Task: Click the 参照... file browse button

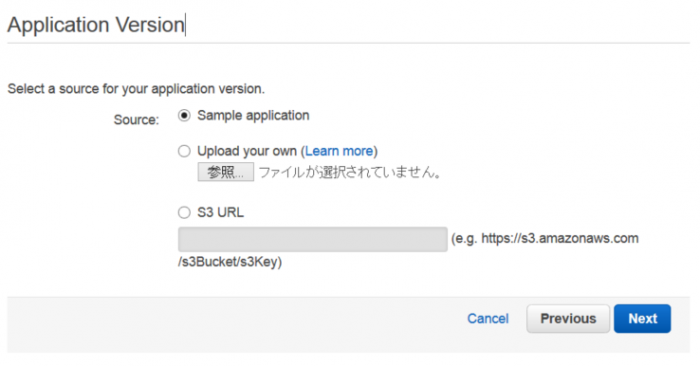Action: coord(225,172)
